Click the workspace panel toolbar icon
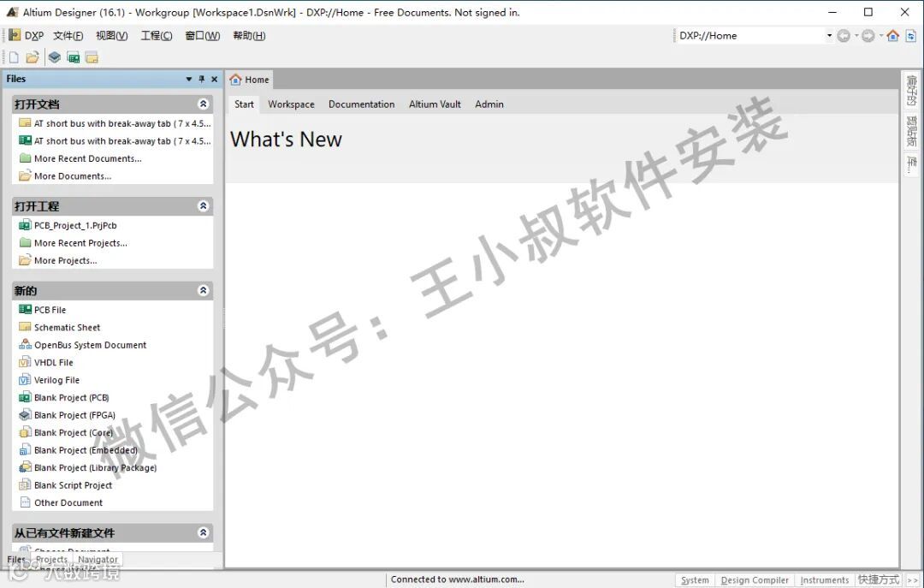Screen dimensions: 924x588 click(x=92, y=57)
